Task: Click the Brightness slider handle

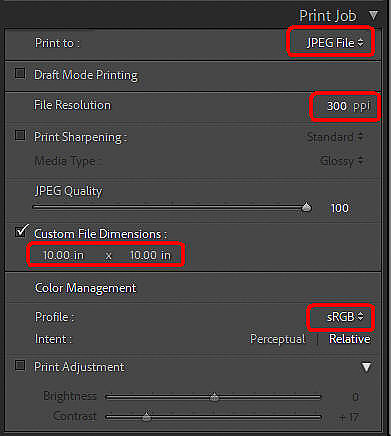Action: pos(214,397)
